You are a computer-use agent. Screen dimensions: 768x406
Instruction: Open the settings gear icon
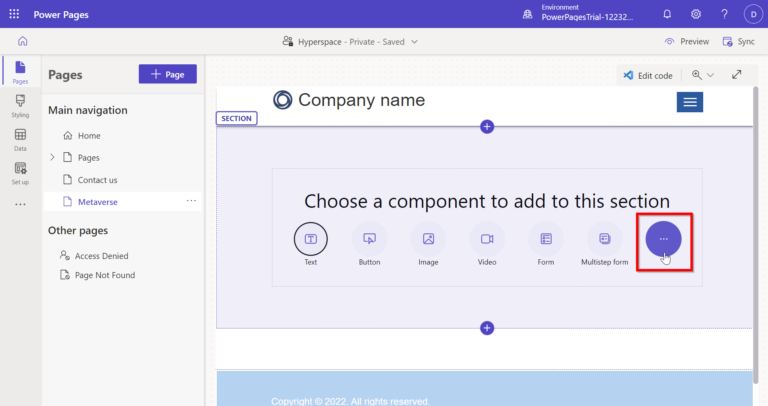(696, 14)
